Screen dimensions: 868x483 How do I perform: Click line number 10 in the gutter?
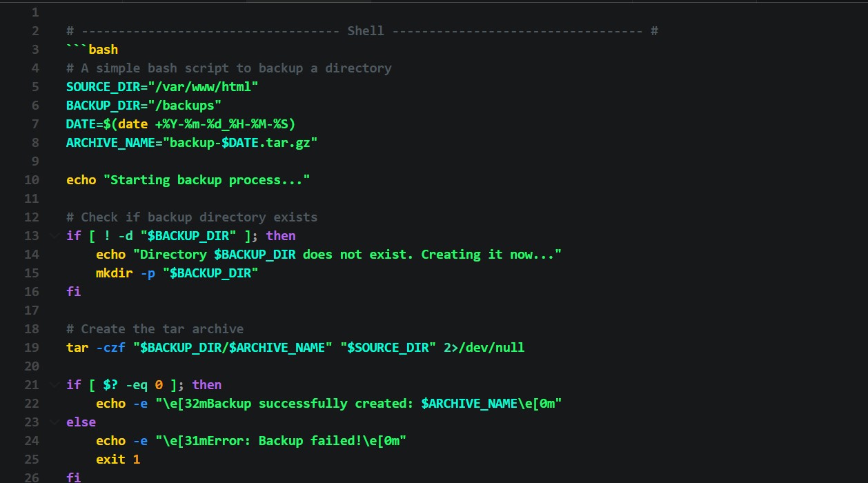click(x=32, y=180)
